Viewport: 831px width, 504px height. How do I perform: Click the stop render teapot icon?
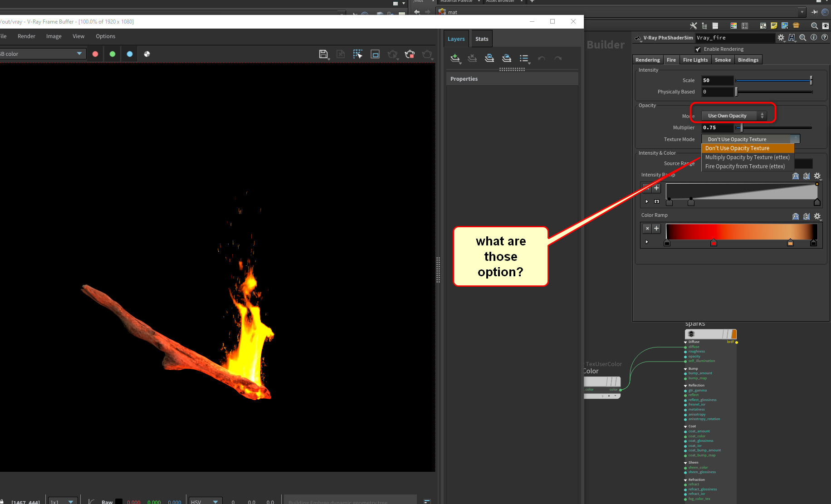(410, 54)
